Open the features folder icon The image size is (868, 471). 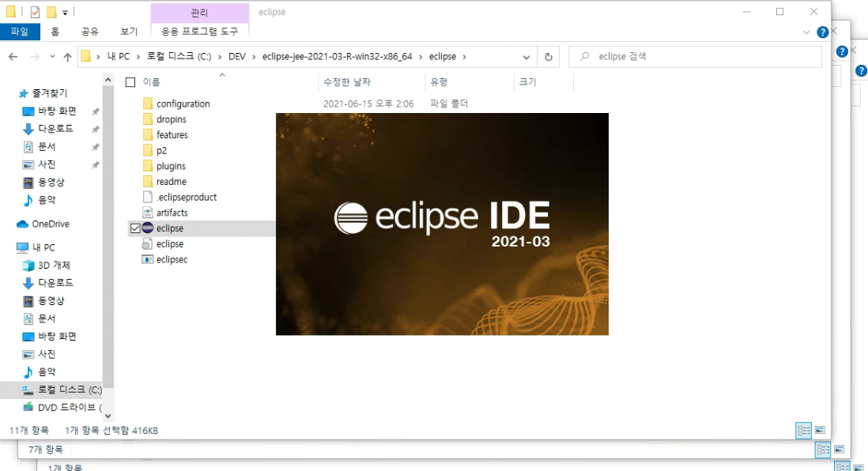(148, 134)
